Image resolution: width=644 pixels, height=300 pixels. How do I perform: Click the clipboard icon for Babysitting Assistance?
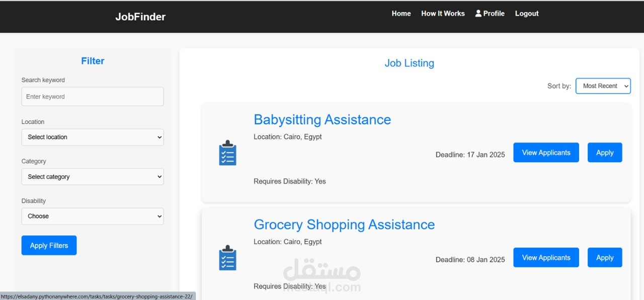point(228,153)
